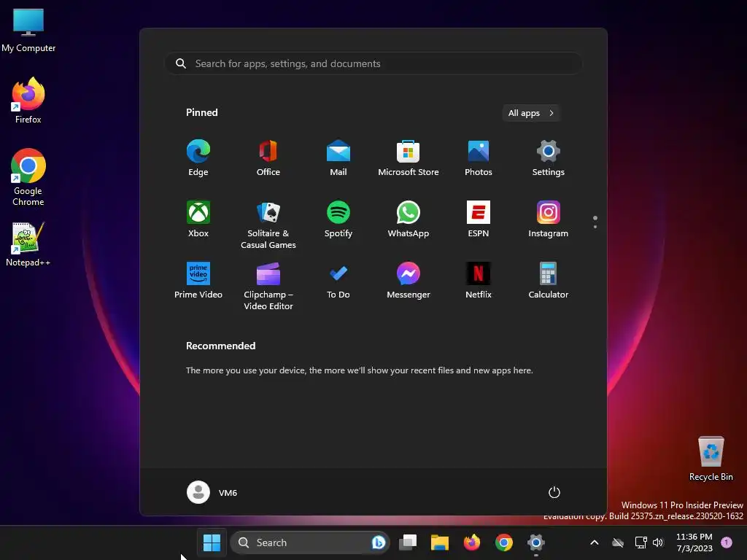
Task: Launch the Photos app
Action: pos(479,158)
